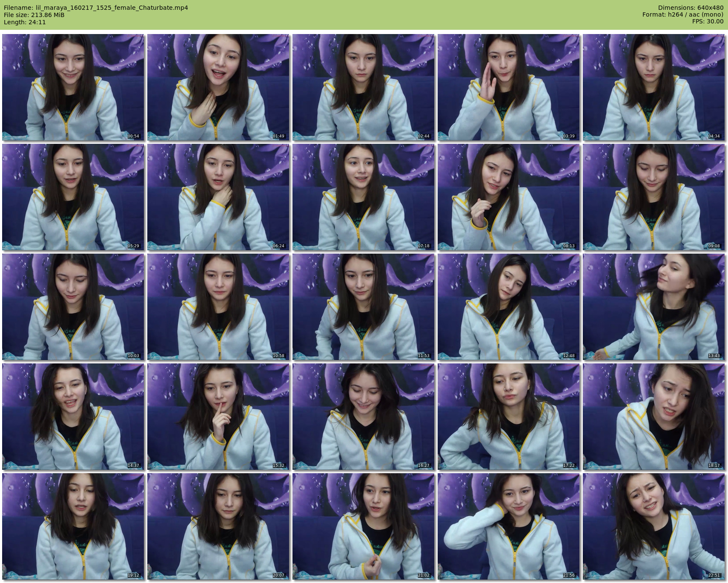Open the thumbnail stamped 00:54
This screenshot has width=728, height=583.
[73, 87]
